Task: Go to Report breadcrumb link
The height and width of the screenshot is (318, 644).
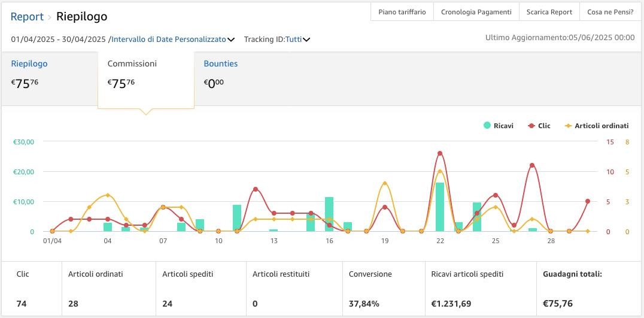Action: click(27, 17)
